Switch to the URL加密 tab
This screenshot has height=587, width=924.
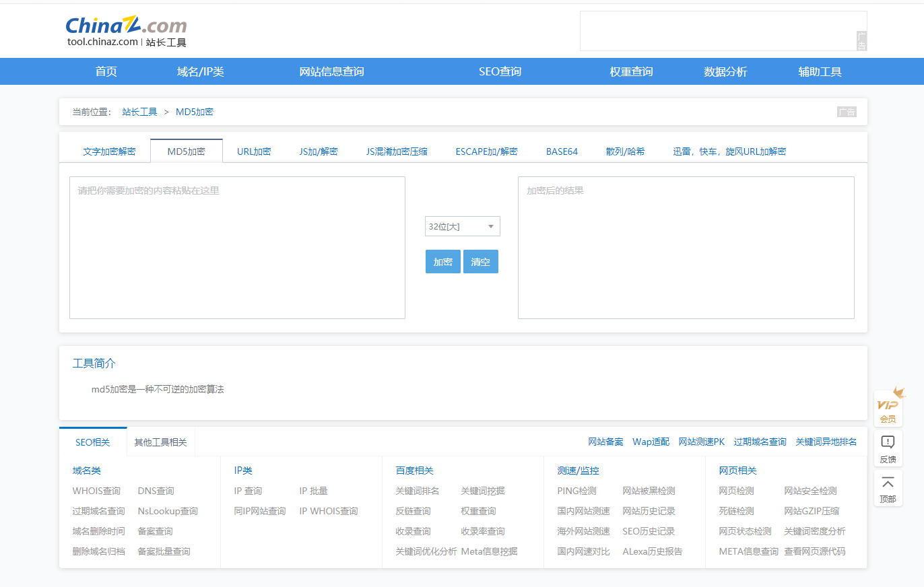[x=254, y=151]
